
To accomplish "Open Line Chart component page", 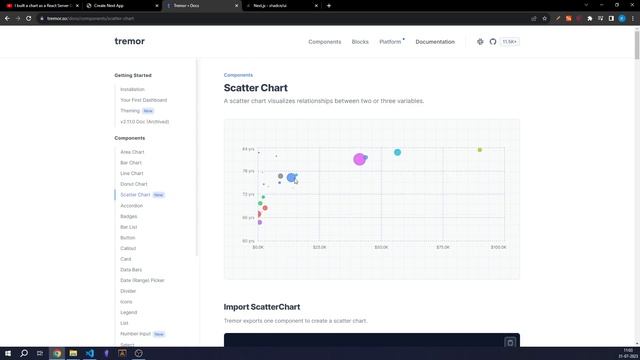I will point(132,173).
